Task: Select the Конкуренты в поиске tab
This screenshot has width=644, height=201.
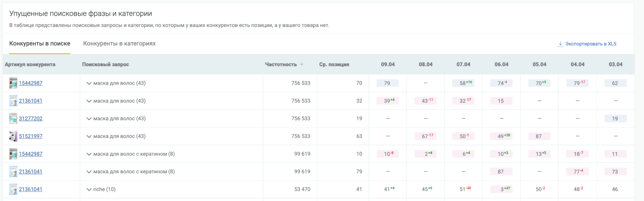Action: coord(40,43)
